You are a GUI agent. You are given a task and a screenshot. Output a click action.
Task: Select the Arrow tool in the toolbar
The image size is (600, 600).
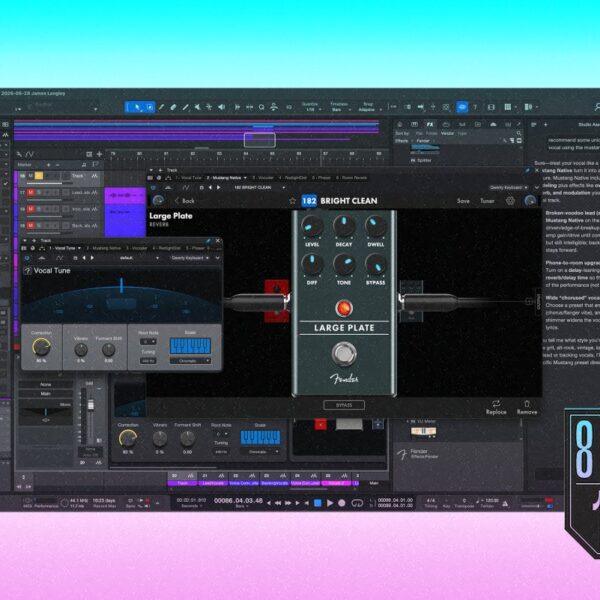pyautogui.click(x=135, y=107)
